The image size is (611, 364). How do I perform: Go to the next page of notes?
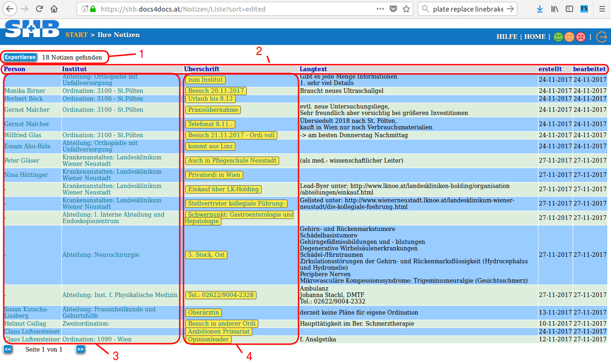(80, 349)
